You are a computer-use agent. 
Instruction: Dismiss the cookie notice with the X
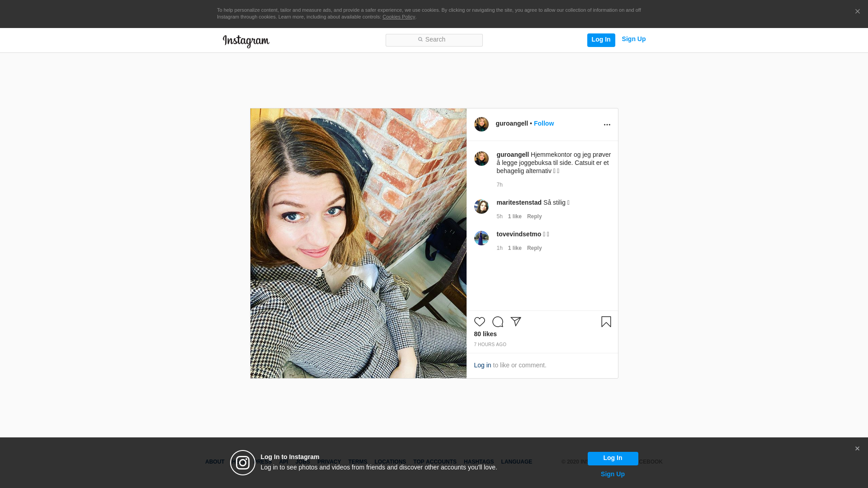click(857, 12)
